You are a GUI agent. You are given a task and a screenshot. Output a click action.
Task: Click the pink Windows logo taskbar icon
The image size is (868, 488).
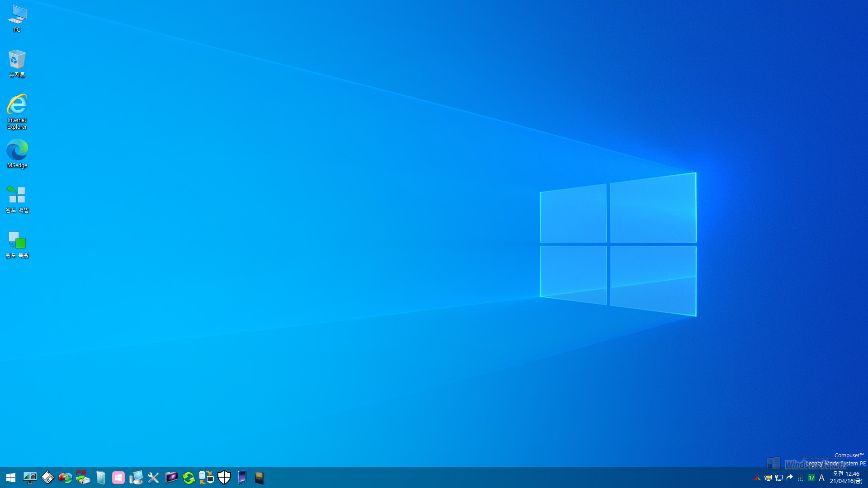tap(118, 478)
